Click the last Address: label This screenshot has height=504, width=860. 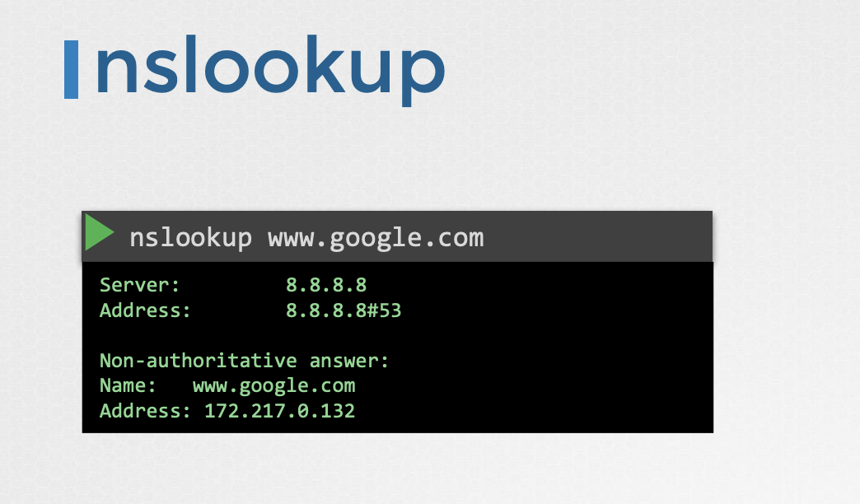pos(145,411)
